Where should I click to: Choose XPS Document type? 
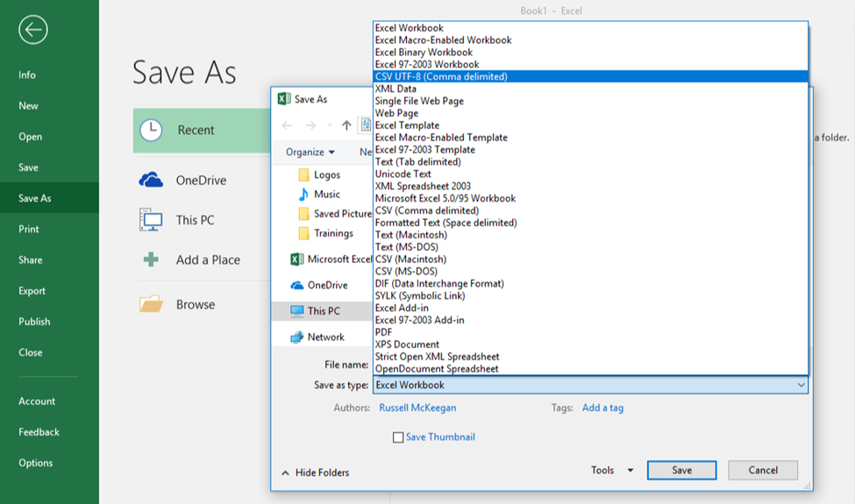click(x=590, y=344)
